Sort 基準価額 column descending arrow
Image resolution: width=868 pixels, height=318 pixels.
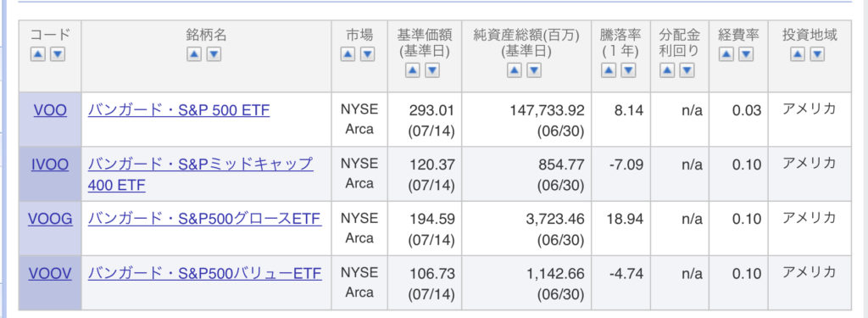pos(432,71)
